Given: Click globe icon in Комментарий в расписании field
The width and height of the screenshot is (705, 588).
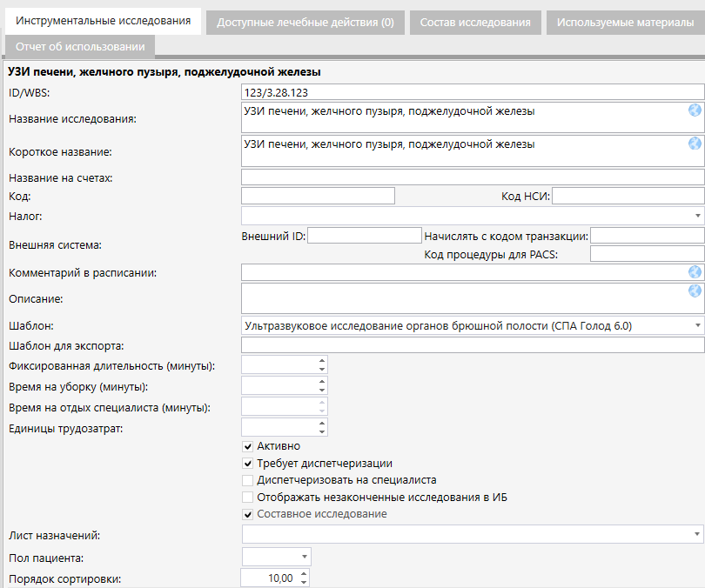Looking at the screenshot, I should click(x=695, y=272).
